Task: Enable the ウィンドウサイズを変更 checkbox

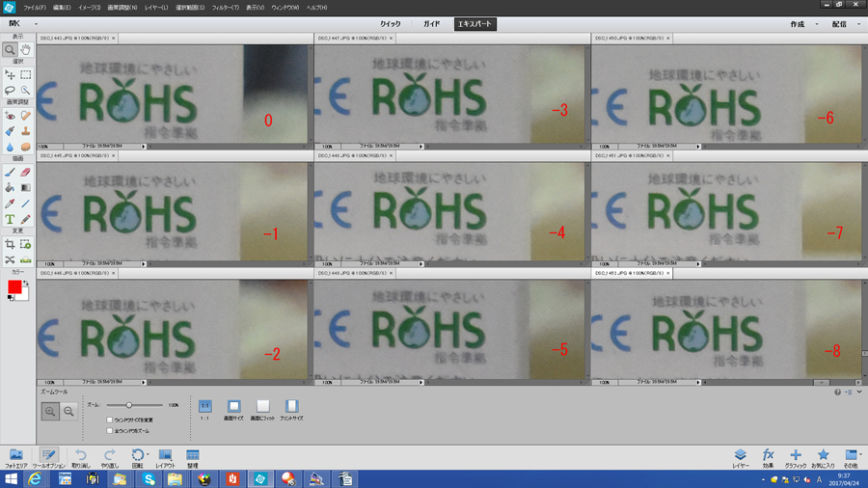Action: point(110,420)
